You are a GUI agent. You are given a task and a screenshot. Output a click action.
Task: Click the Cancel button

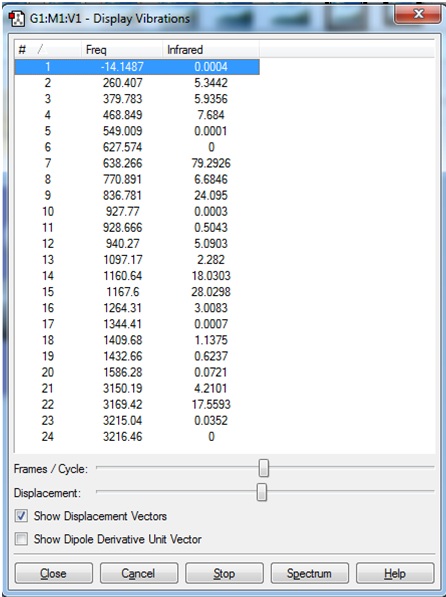[x=139, y=573]
